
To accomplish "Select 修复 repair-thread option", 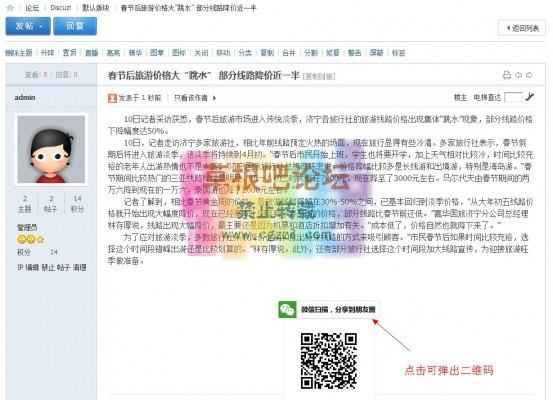I will [x=333, y=53].
